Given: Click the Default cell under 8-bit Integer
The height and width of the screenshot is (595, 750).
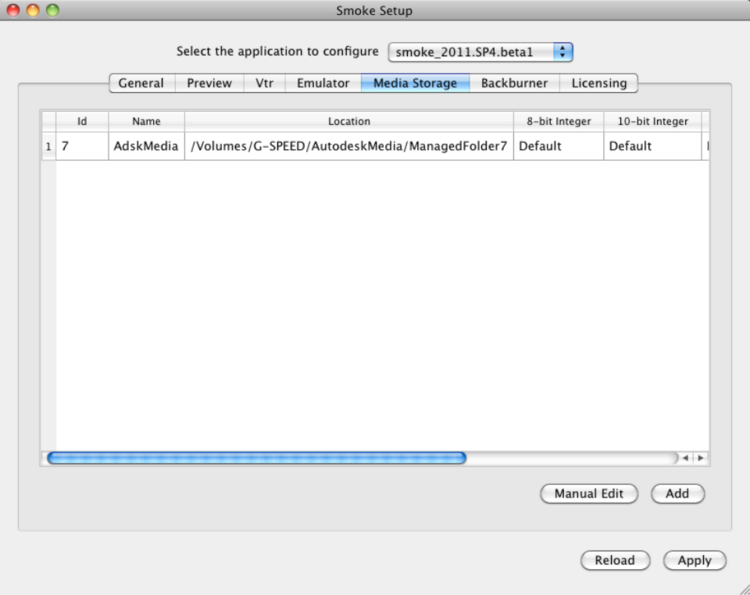Looking at the screenshot, I should coord(559,146).
